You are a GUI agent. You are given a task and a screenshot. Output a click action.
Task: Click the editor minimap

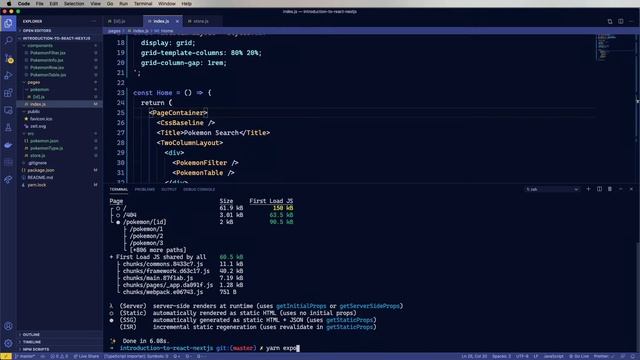pyautogui.click(x=615, y=48)
